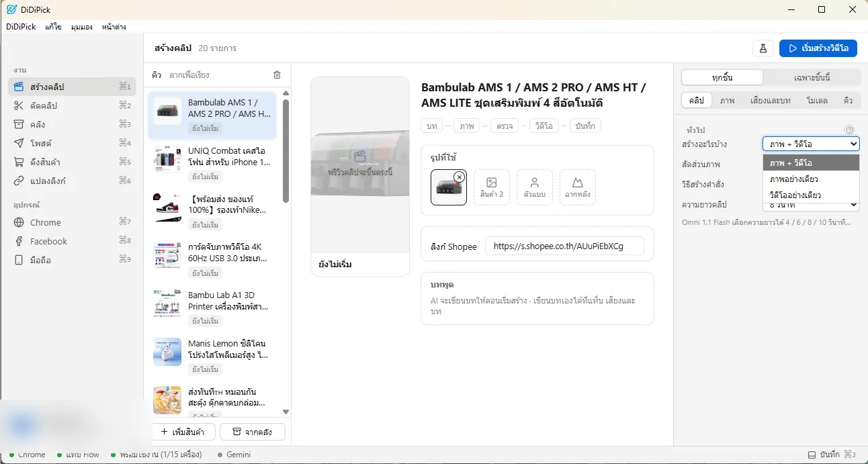Choose ภาพอย่างเดียว from the dropdown list
Image resolution: width=868 pixels, height=464 pixels.
click(x=811, y=179)
